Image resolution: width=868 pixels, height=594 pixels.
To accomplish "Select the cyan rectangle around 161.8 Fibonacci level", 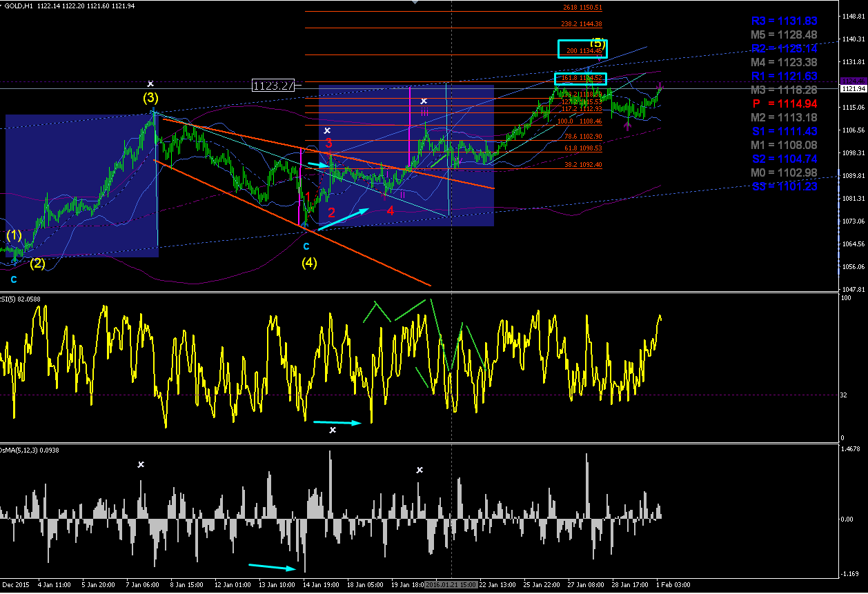I will coord(580,79).
